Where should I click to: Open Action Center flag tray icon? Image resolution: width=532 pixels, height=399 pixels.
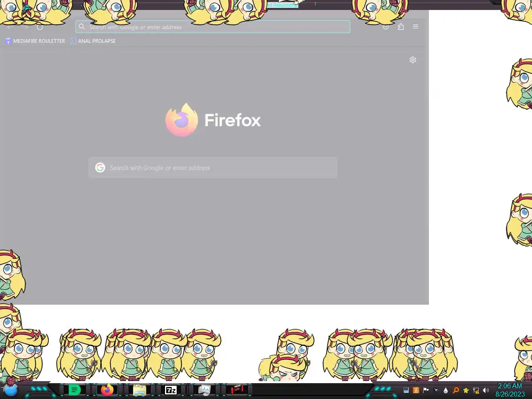[426, 390]
